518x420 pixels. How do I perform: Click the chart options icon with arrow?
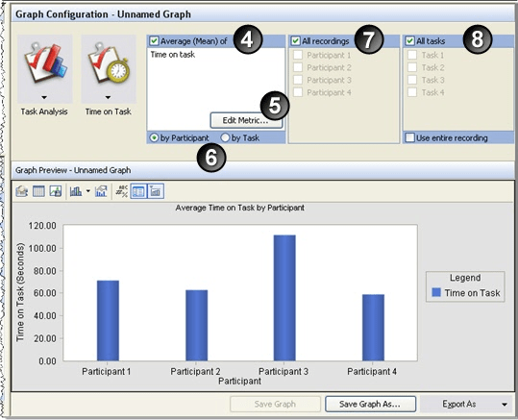pyautogui.click(x=101, y=191)
